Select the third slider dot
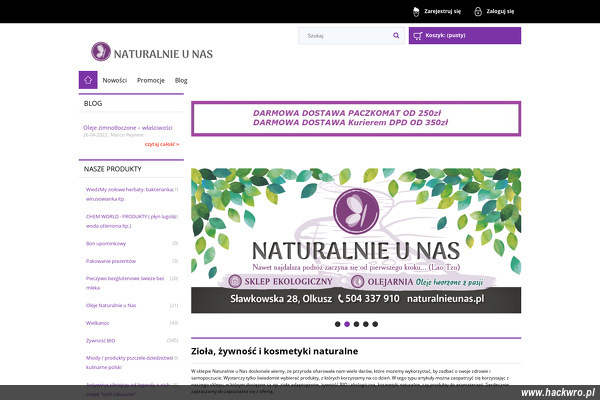 (x=356, y=324)
